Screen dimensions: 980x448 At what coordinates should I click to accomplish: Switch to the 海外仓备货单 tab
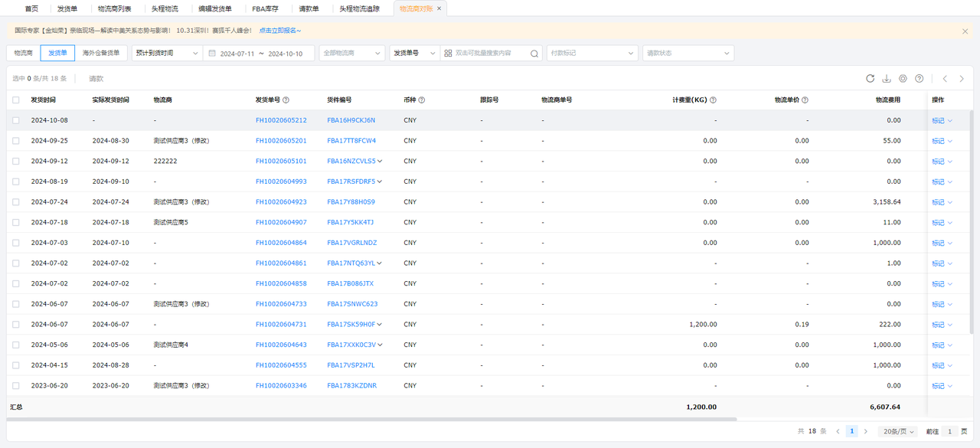(x=101, y=54)
